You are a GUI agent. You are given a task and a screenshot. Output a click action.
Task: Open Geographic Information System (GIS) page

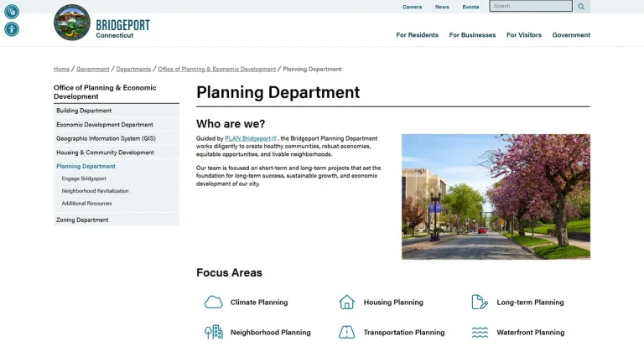[117, 138]
